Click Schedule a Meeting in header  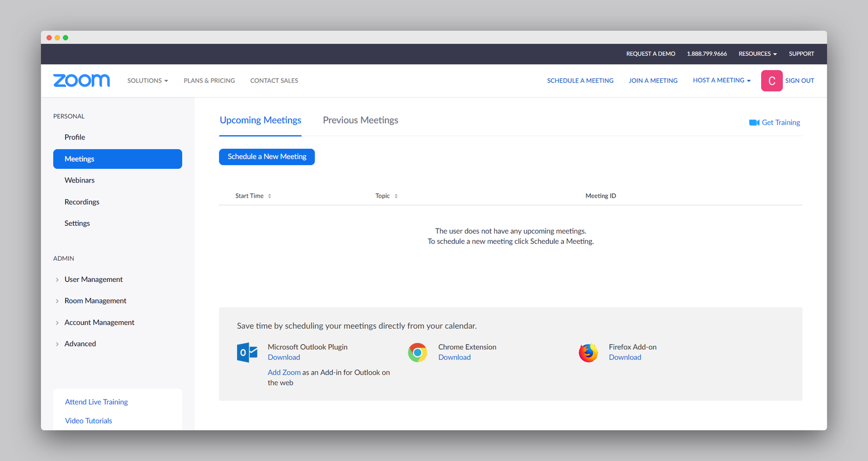580,81
